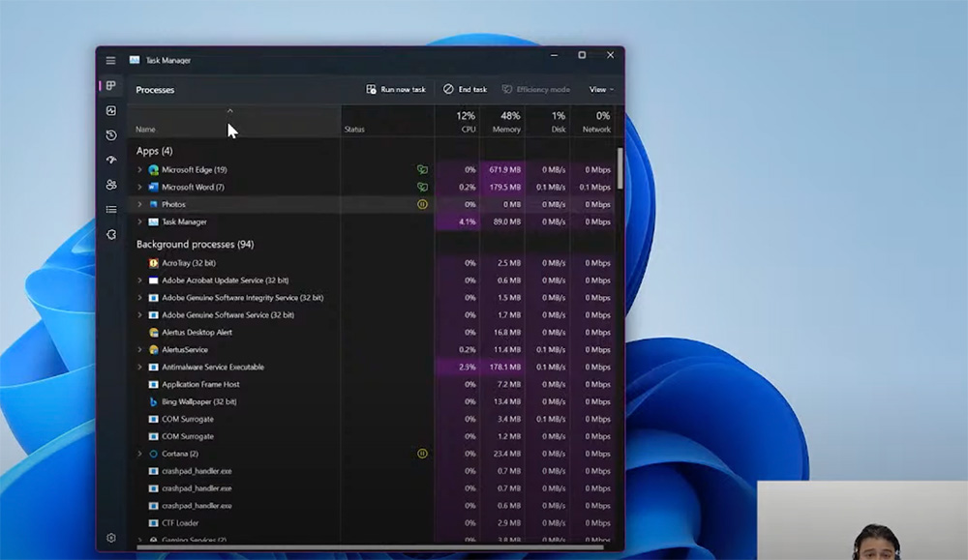The height and width of the screenshot is (560, 968).
Task: Click the Cortana process icon
Action: pos(153,454)
